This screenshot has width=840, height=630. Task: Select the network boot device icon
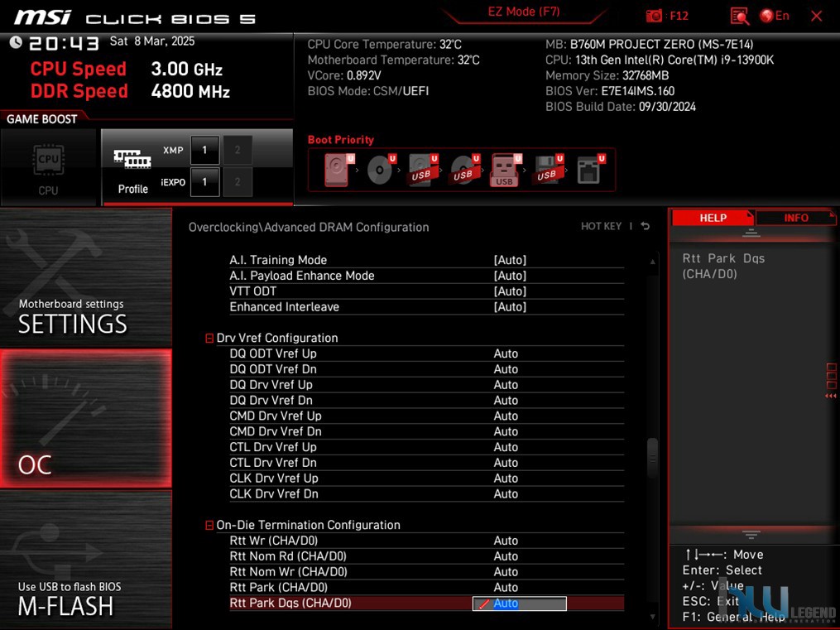click(x=590, y=169)
